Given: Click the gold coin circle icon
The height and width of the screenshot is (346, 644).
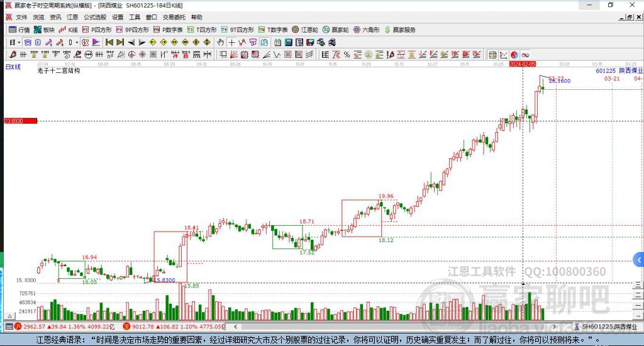Looking at the screenshot, I should tap(369, 54).
